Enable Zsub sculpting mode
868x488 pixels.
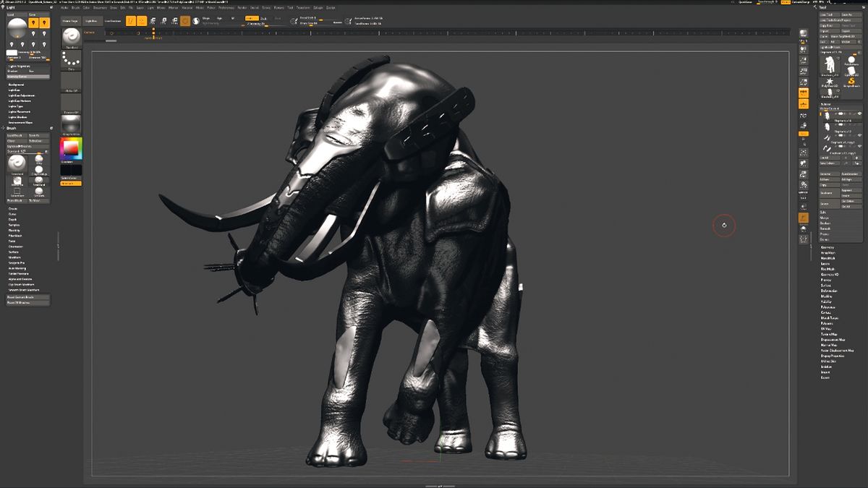263,17
